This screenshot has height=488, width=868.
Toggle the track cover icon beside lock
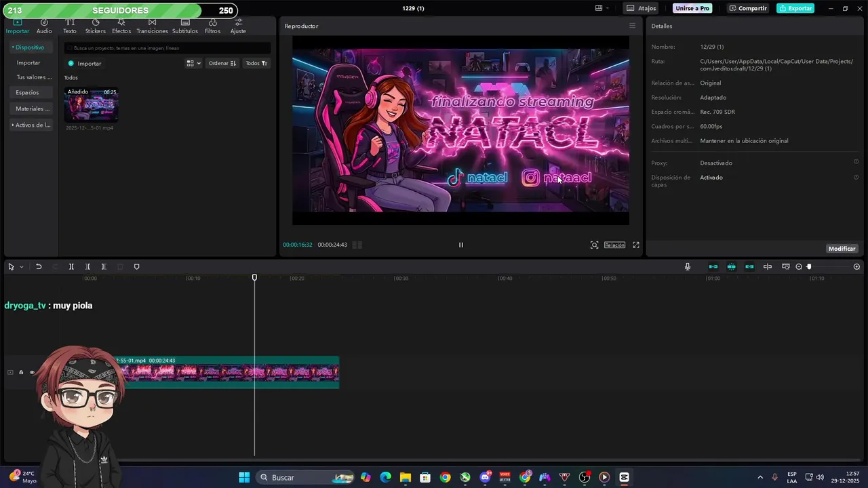point(10,372)
